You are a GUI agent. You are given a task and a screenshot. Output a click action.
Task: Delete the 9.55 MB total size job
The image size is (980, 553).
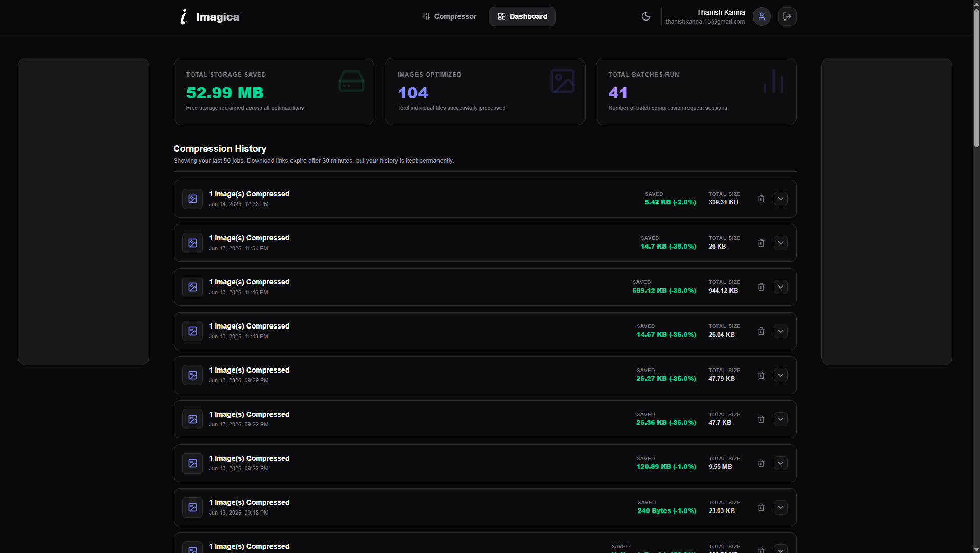pos(761,463)
